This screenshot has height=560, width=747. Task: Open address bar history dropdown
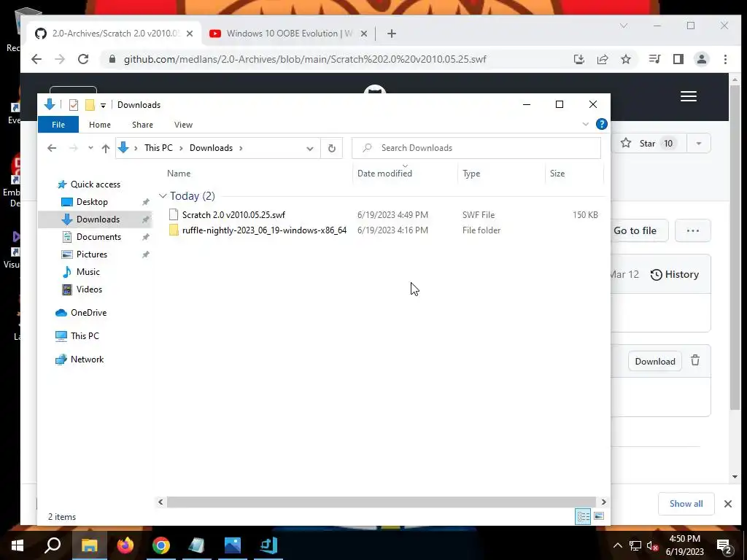click(x=309, y=148)
